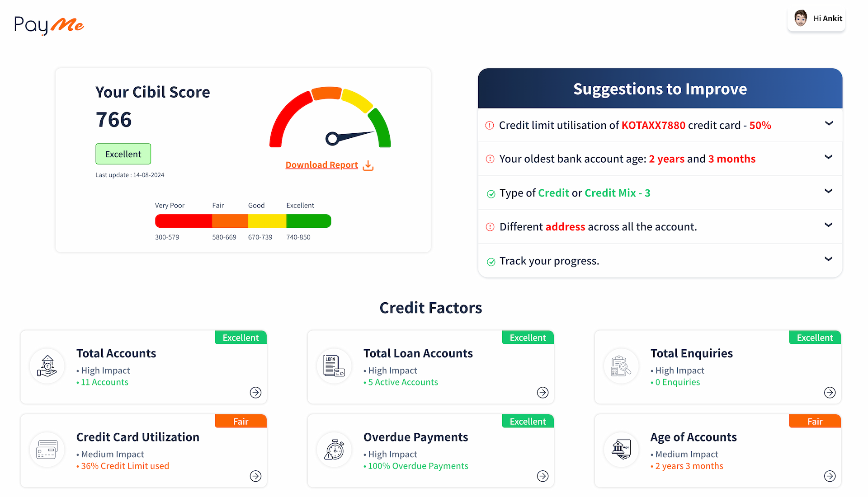Open Total Accounts arrow icon
Image resolution: width=868 pixels, height=497 pixels.
(x=255, y=392)
